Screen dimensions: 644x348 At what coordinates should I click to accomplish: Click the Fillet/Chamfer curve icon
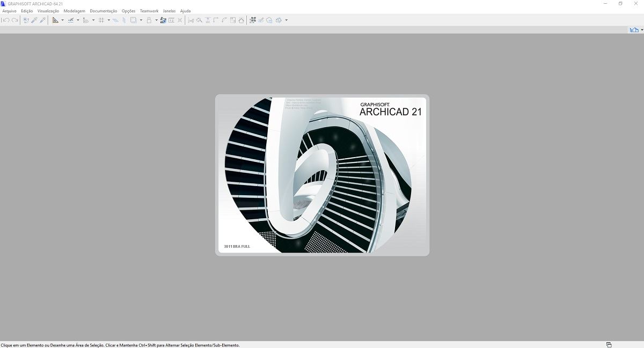pyautogui.click(x=224, y=20)
